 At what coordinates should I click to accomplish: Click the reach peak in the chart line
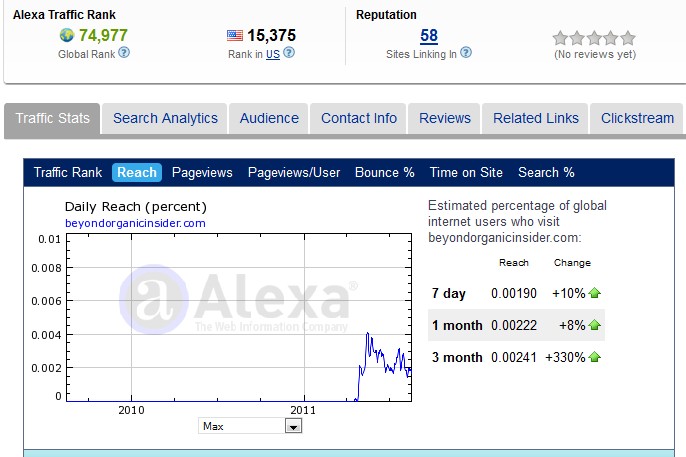click(368, 334)
